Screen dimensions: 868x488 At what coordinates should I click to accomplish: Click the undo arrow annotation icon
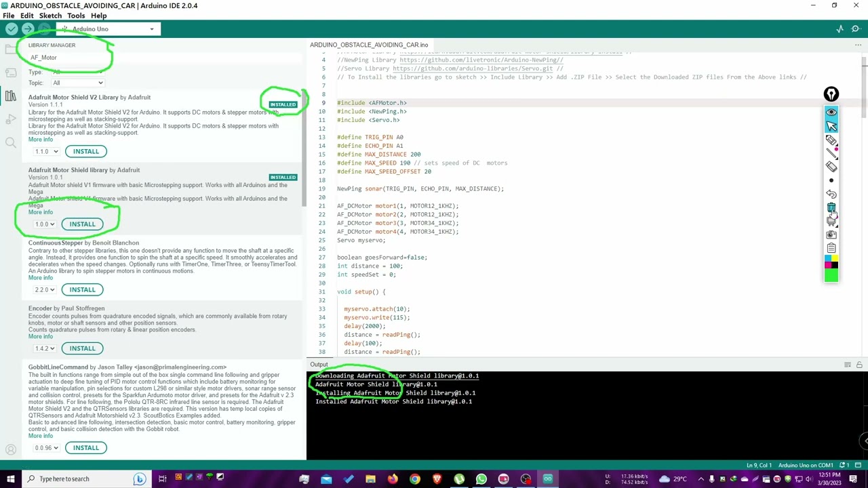point(831,195)
